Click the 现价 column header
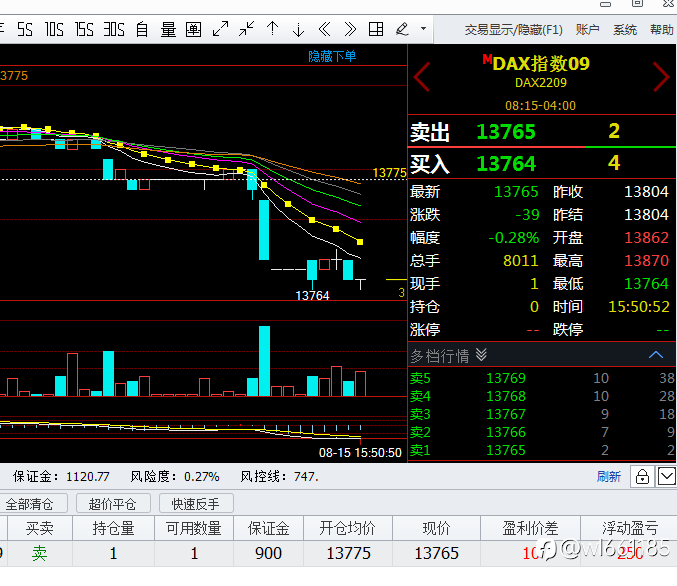677x586 pixels. pyautogui.click(x=437, y=528)
